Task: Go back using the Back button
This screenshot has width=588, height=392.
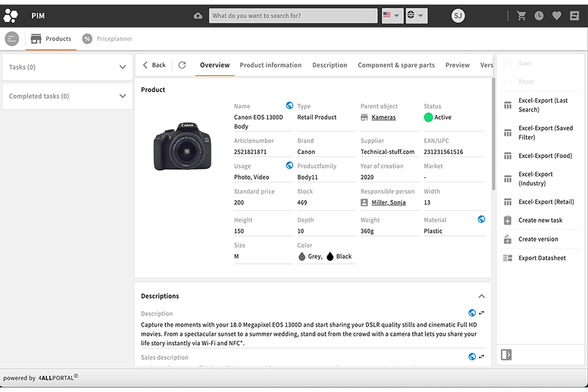Action: click(x=154, y=65)
